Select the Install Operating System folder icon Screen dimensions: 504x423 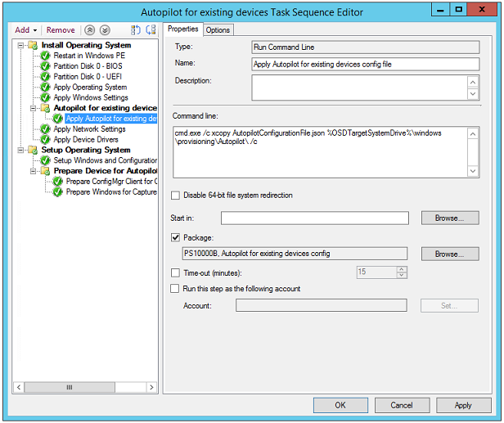coord(33,45)
